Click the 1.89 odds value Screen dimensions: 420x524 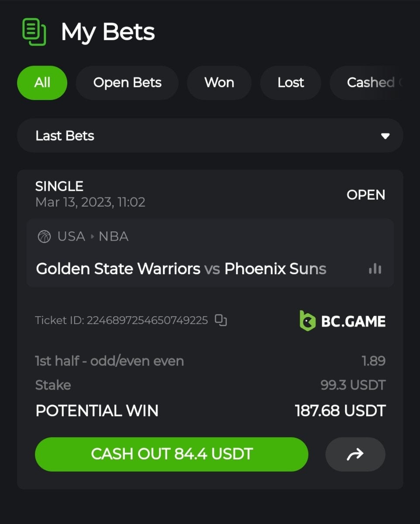373,361
